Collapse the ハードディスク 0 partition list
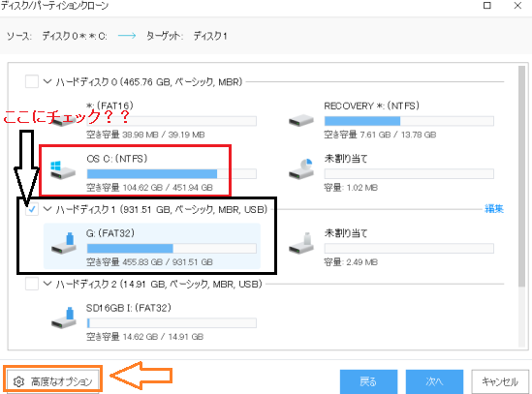This screenshot has width=532, height=394. coord(47,81)
